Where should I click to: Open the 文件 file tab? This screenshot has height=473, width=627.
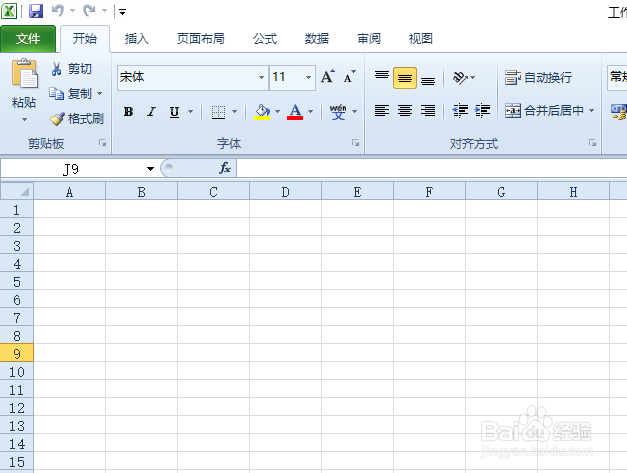click(x=28, y=39)
